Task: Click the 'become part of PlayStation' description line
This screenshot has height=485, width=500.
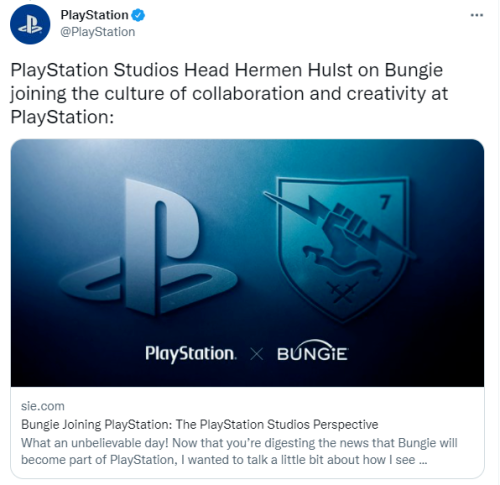Action: click(224, 460)
